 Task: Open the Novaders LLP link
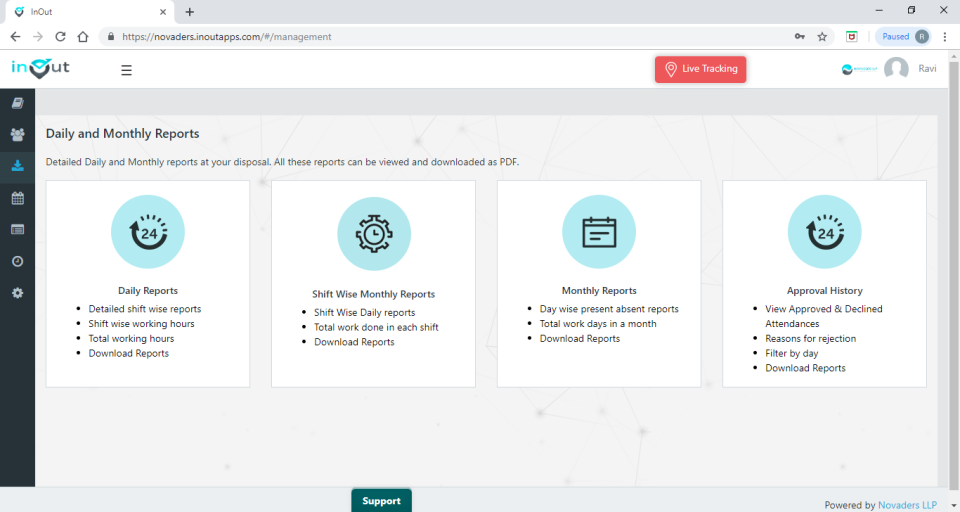click(x=907, y=505)
